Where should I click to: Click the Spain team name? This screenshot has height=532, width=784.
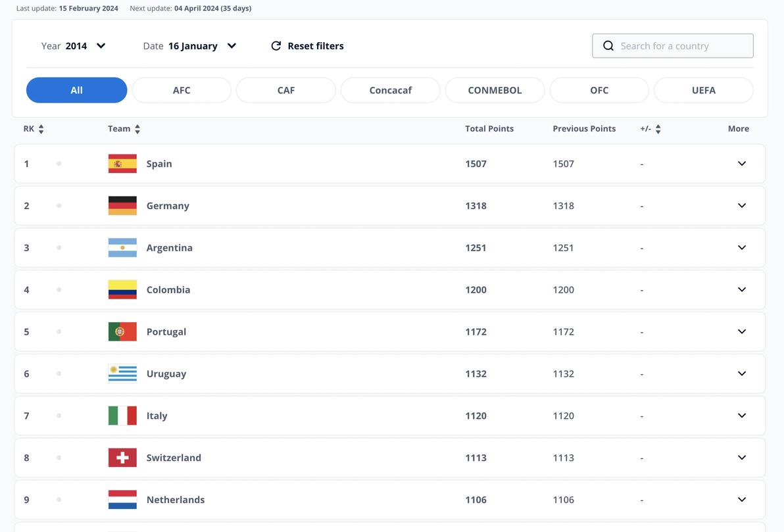point(159,164)
